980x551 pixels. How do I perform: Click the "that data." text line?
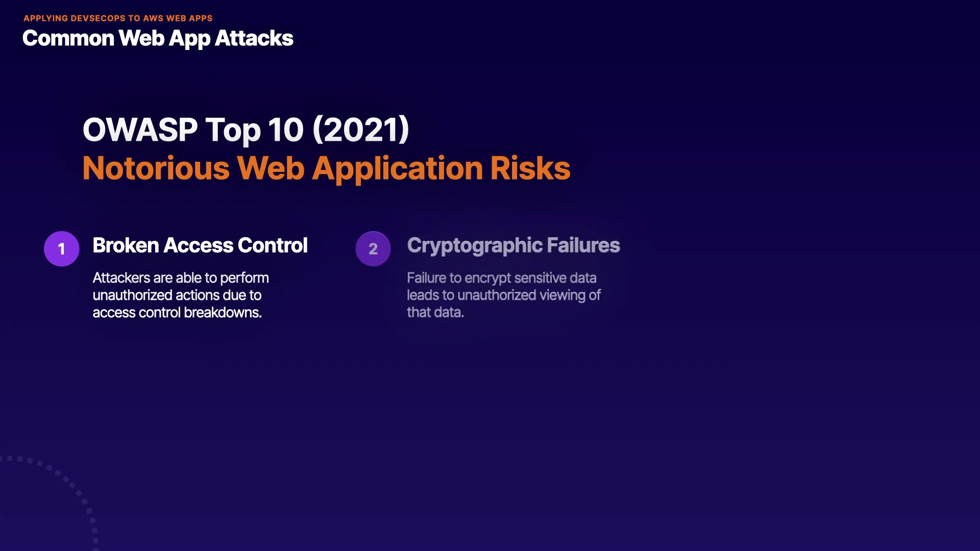click(x=435, y=313)
